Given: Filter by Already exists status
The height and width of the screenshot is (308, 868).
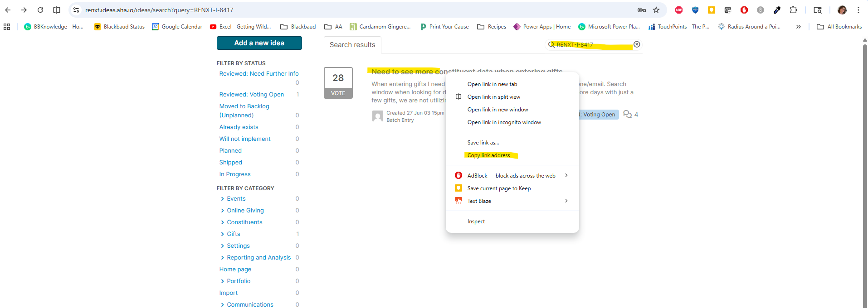Looking at the screenshot, I should coord(239,127).
